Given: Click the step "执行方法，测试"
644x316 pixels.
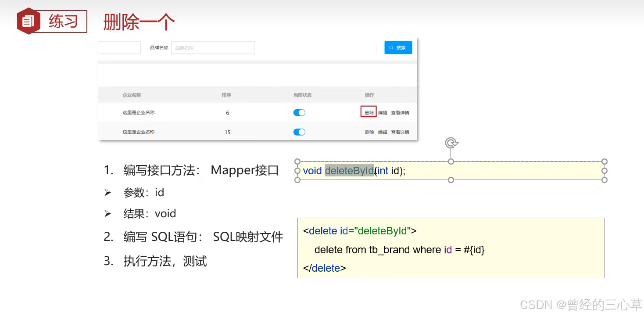Looking at the screenshot, I should point(155,262).
